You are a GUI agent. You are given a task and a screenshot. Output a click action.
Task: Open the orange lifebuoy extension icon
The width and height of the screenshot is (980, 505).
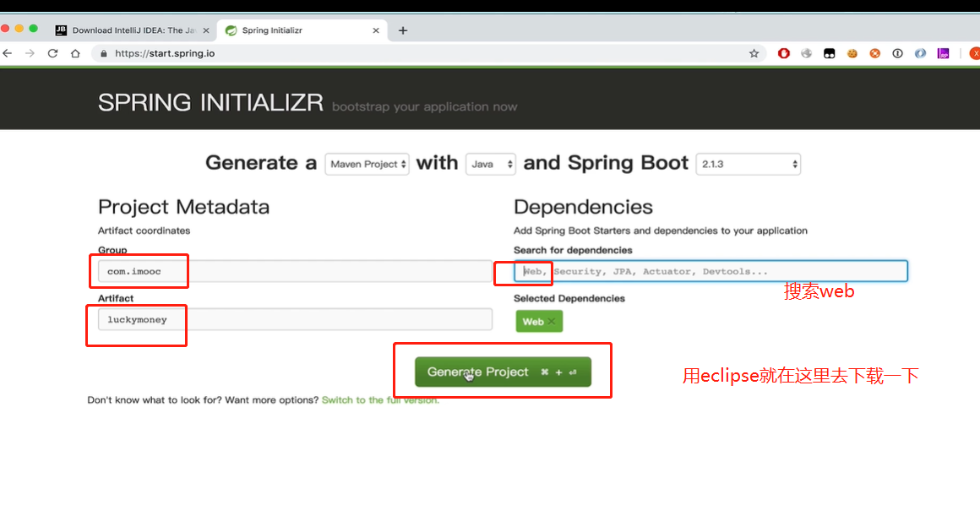(875, 54)
